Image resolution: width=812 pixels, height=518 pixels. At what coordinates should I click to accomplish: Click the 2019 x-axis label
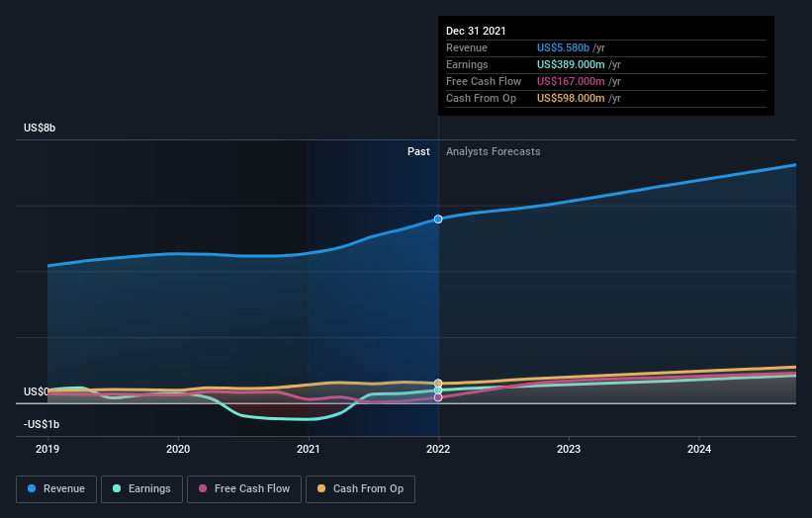pos(47,449)
